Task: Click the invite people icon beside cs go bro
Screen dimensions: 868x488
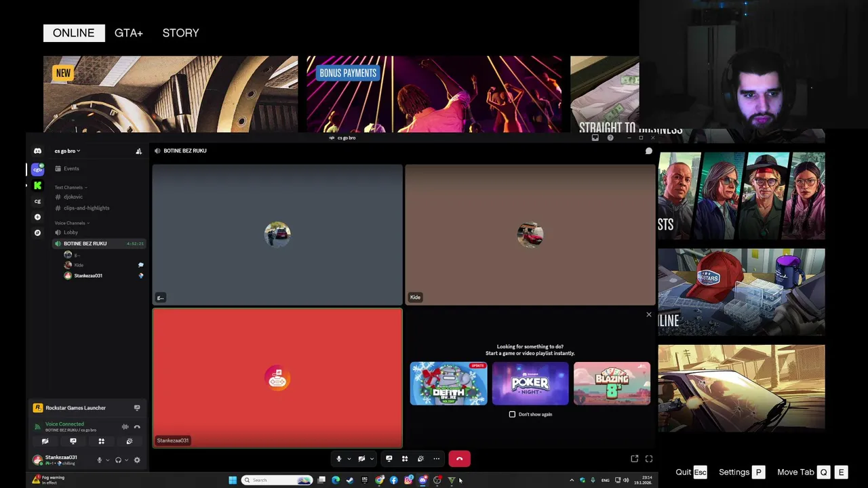Action: click(x=138, y=151)
